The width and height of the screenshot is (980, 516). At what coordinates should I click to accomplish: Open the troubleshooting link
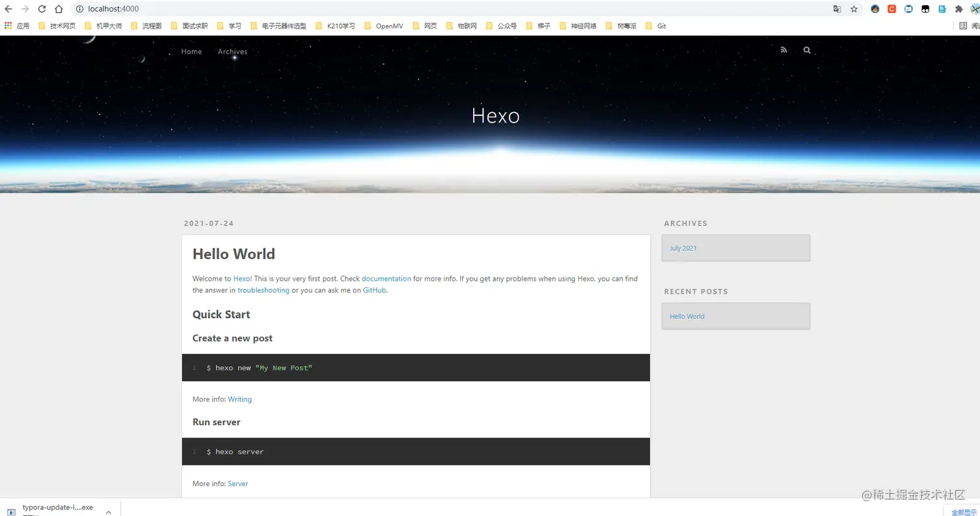tap(263, 290)
